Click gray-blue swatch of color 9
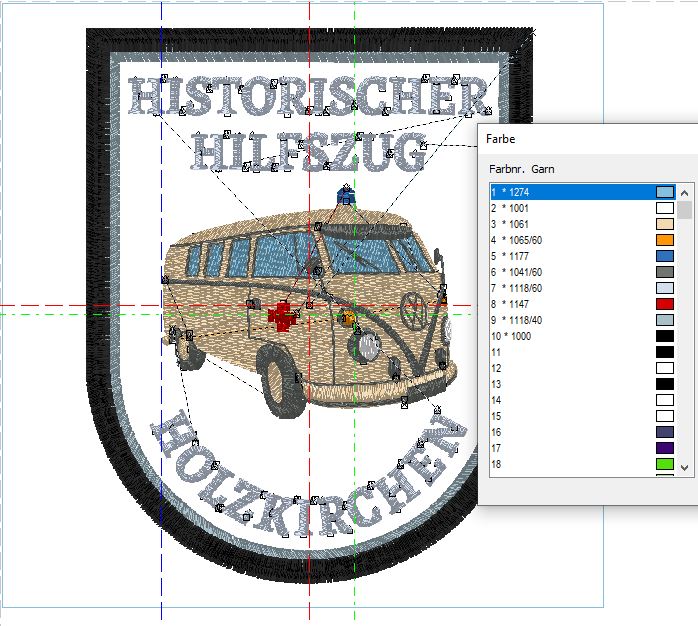Viewport: 698px width, 626px height. click(665, 320)
